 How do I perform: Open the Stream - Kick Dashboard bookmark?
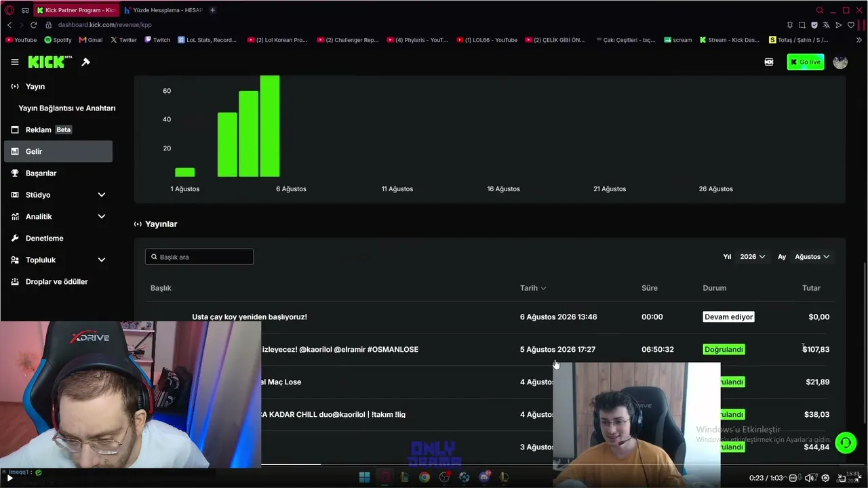[x=730, y=40]
